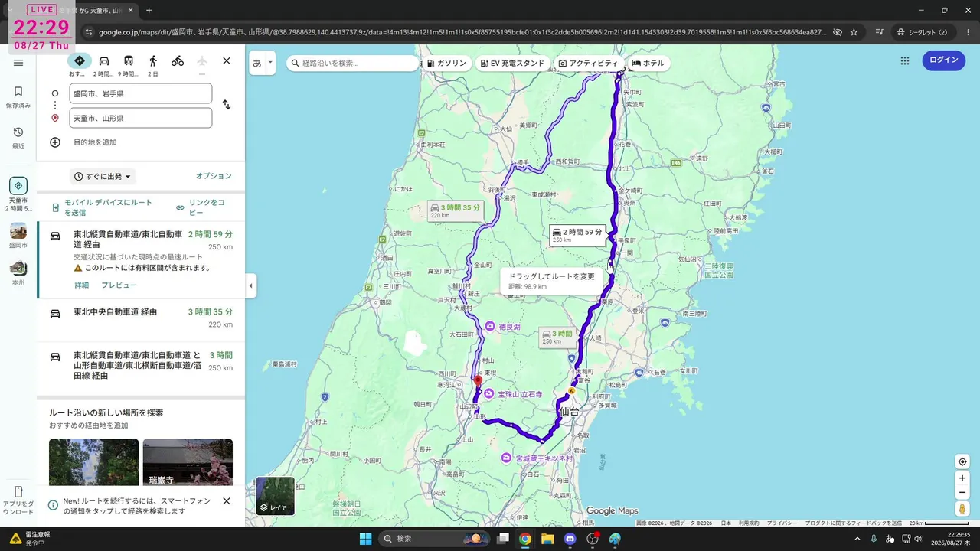Select the recommended travel mode icon
This screenshot has height=551, width=980.
point(79,60)
